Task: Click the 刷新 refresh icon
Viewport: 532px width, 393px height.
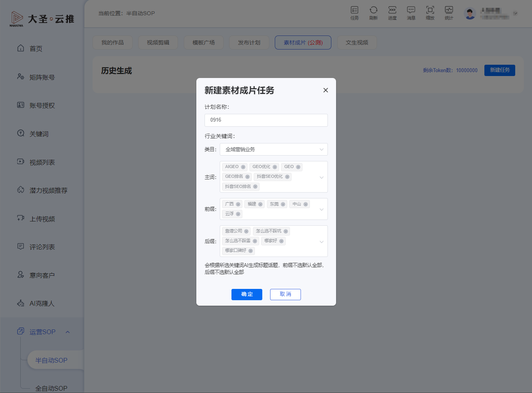Action: click(374, 13)
